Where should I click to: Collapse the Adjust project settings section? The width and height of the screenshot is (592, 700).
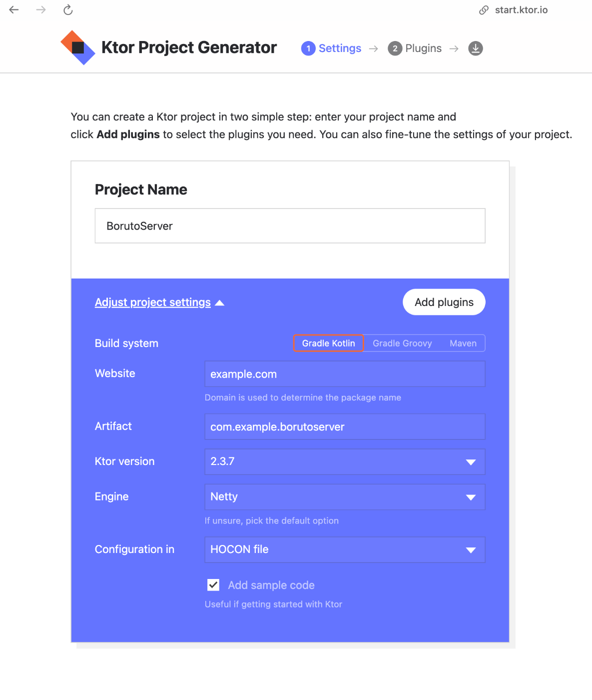pos(152,302)
